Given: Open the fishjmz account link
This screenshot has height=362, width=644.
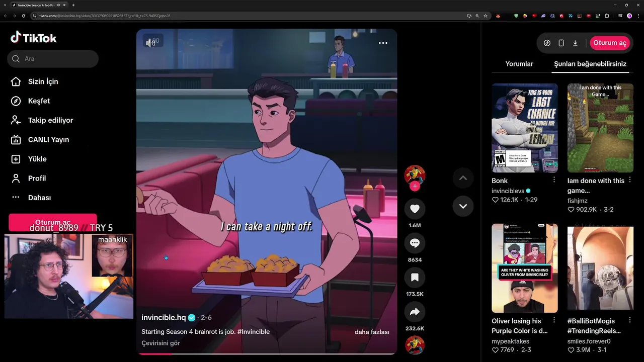Looking at the screenshot, I should [578, 201].
